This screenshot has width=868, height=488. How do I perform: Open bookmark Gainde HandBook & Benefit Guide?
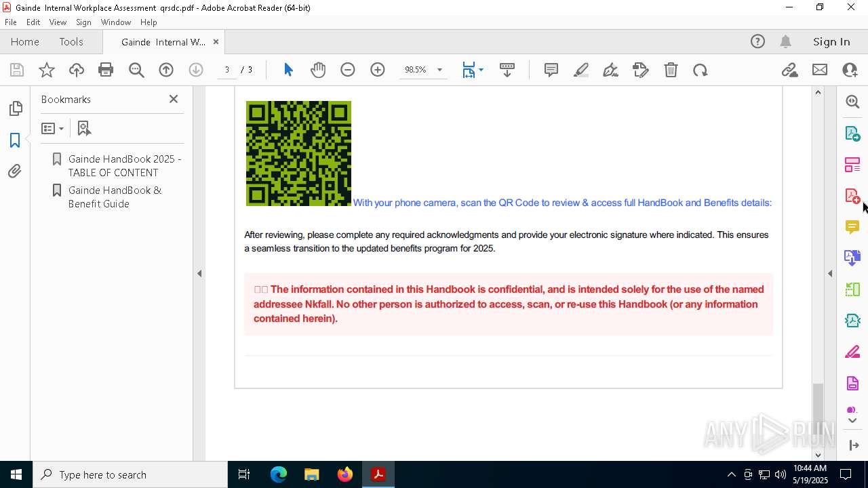click(x=115, y=197)
